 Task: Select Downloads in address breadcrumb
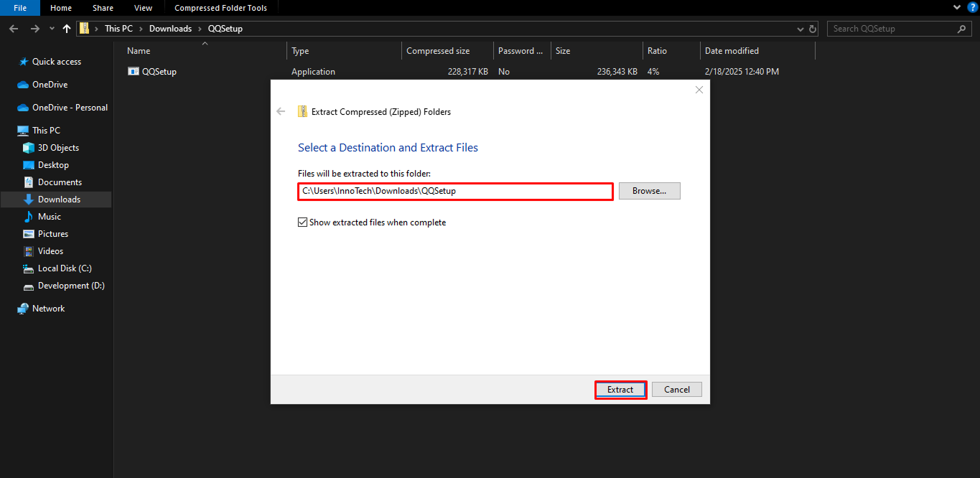170,29
